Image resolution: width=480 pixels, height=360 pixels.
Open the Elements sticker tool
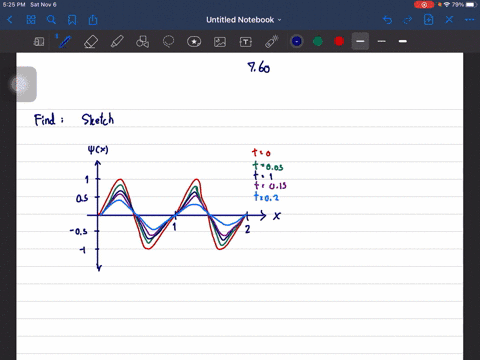pyautogui.click(x=194, y=42)
